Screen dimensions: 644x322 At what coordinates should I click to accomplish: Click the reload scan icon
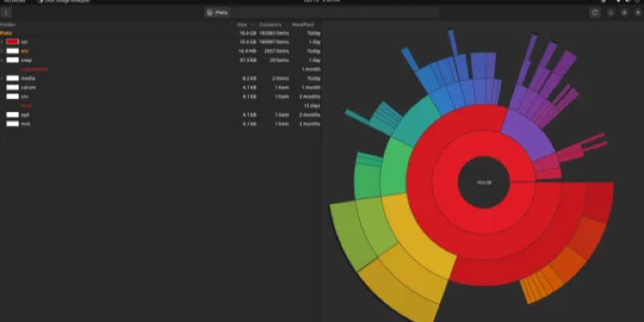(595, 13)
